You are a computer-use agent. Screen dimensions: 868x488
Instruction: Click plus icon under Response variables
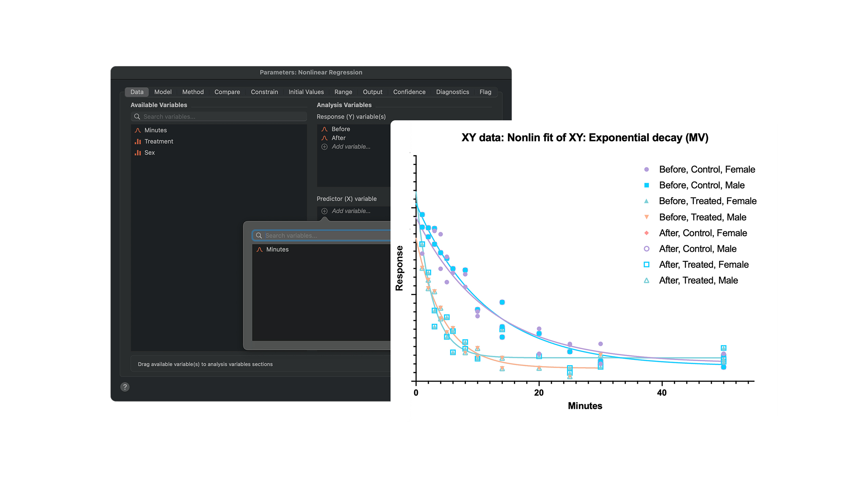324,147
